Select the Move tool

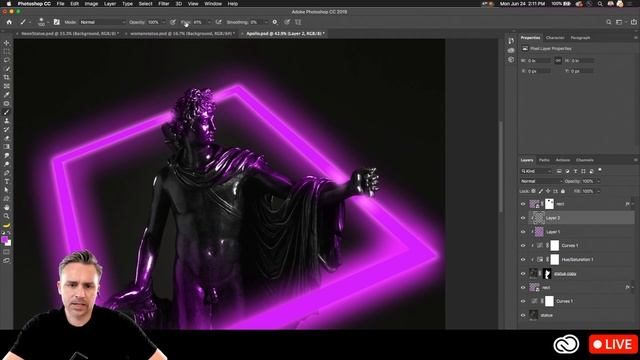click(7, 43)
